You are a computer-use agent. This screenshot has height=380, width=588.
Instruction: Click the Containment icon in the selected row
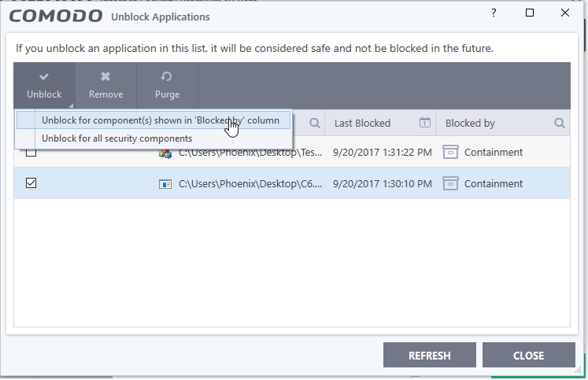[450, 183]
